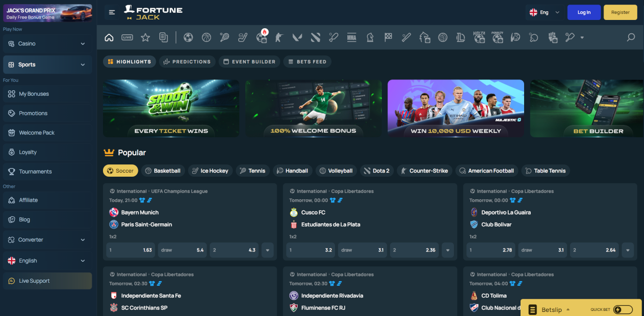
Task: Open the virtual horse racing icon
Action: [x=425, y=37]
